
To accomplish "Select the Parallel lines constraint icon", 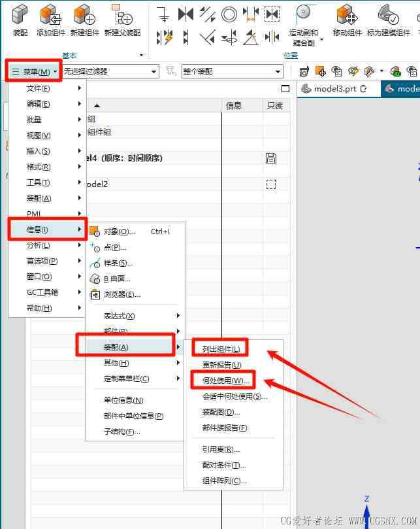I will pyautogui.click(x=207, y=14).
